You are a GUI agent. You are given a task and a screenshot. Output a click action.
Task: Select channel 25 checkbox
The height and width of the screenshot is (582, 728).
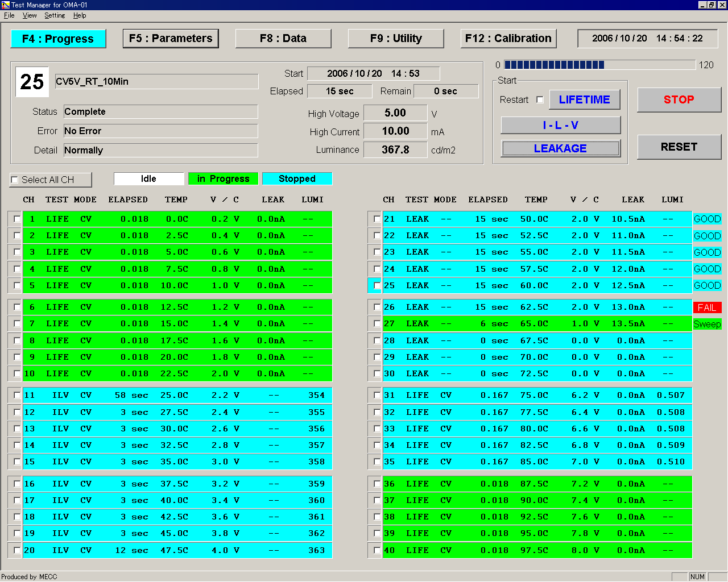pos(377,285)
